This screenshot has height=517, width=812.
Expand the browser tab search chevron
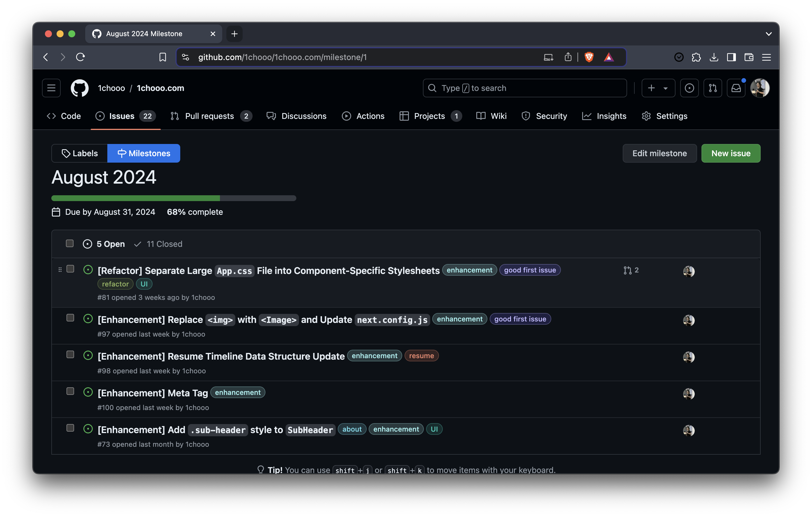coord(769,34)
